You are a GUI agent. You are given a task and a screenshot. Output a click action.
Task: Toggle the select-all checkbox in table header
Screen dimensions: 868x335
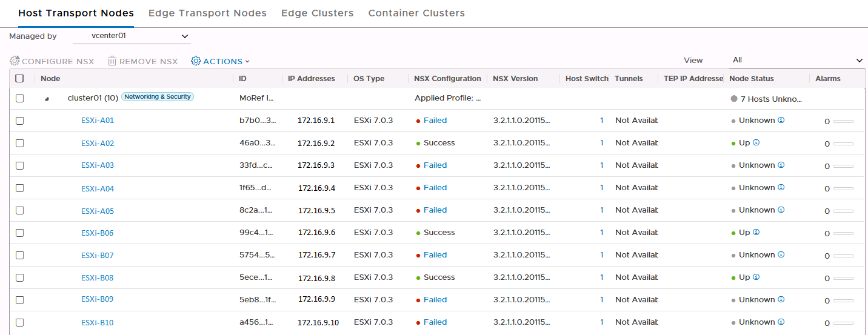20,78
